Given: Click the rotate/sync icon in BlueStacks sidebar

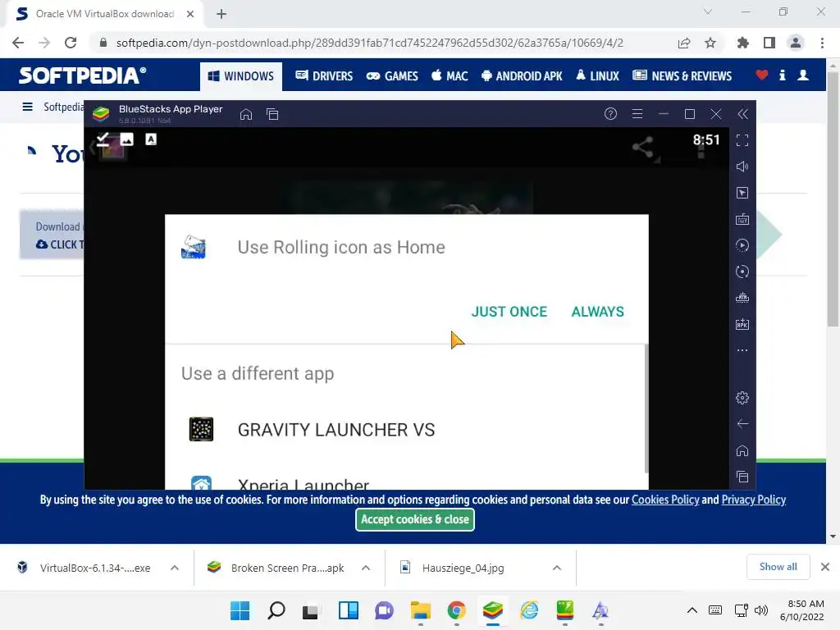Looking at the screenshot, I should click(742, 272).
